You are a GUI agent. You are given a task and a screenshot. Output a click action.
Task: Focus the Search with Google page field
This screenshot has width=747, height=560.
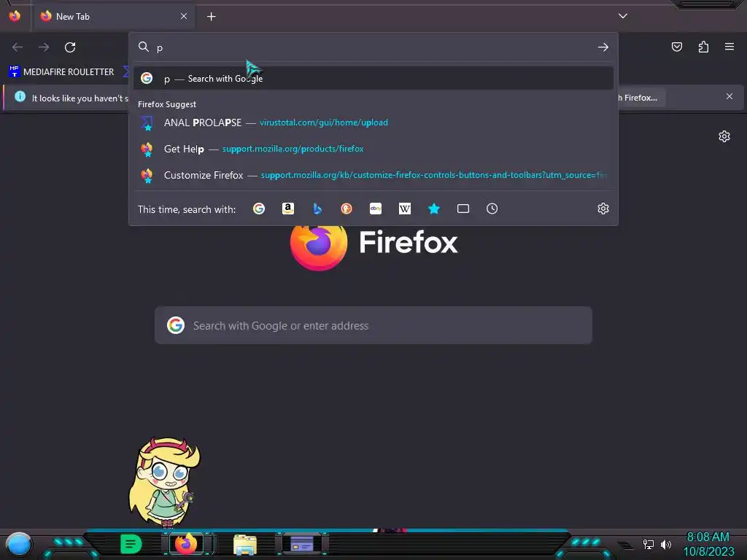[x=373, y=325]
